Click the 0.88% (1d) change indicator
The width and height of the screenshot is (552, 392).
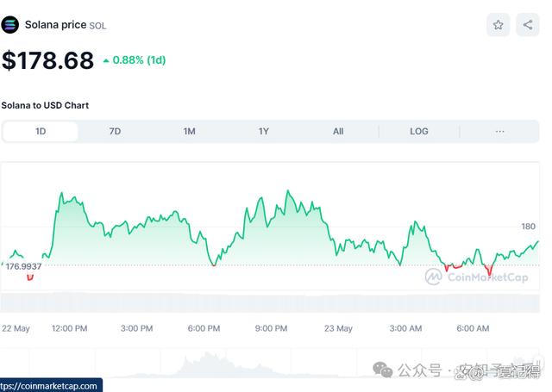[135, 60]
